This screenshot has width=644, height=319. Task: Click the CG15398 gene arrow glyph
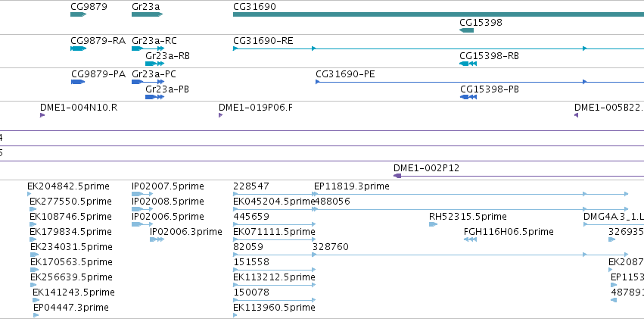coord(466,30)
